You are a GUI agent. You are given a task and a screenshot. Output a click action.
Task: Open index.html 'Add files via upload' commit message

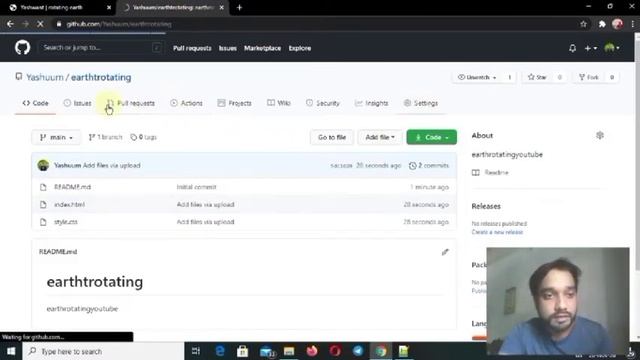[x=205, y=204]
